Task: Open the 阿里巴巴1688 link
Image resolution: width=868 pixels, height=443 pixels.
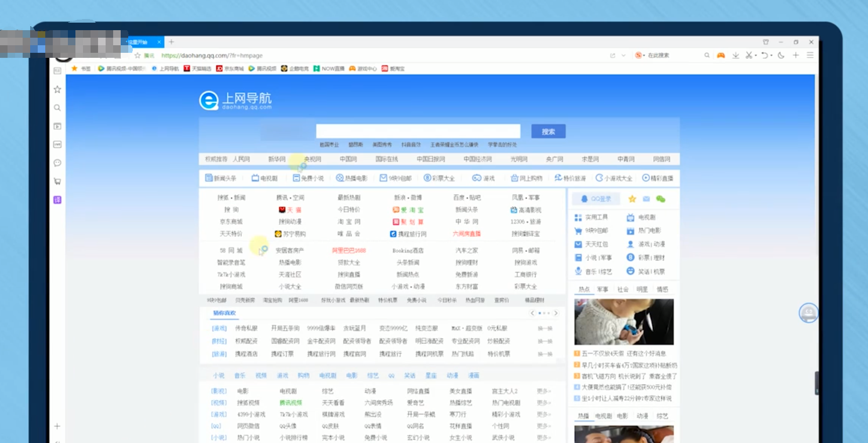Action: coord(349,250)
